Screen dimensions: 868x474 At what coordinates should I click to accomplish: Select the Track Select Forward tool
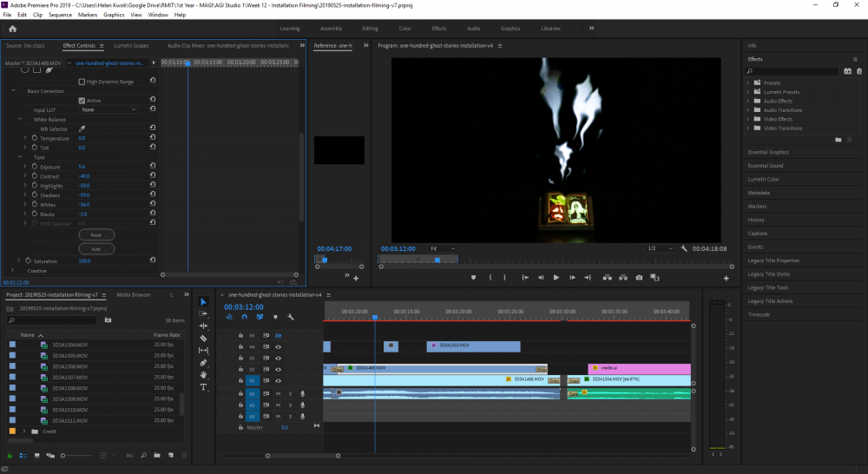click(x=203, y=314)
